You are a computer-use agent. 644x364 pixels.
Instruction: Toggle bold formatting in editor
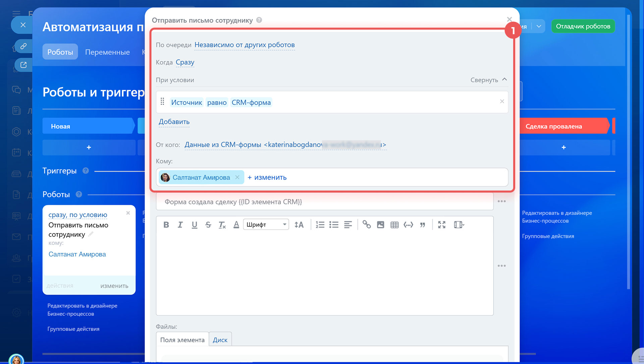pyautogui.click(x=166, y=225)
